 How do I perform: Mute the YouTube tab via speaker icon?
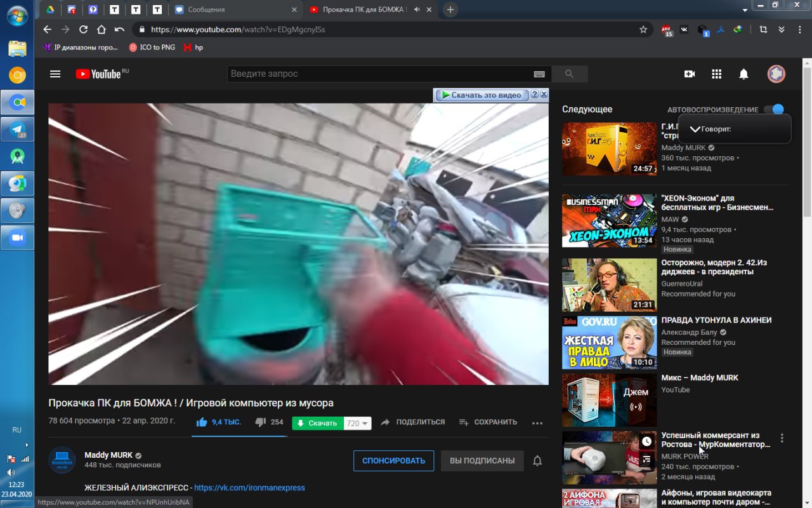(417, 10)
